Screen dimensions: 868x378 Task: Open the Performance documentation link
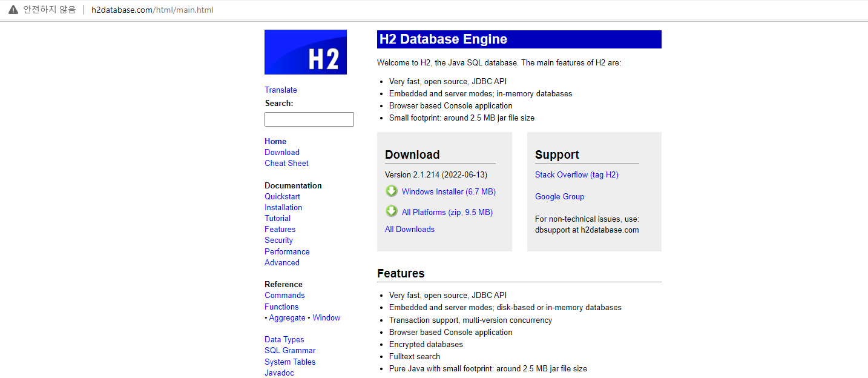click(287, 251)
